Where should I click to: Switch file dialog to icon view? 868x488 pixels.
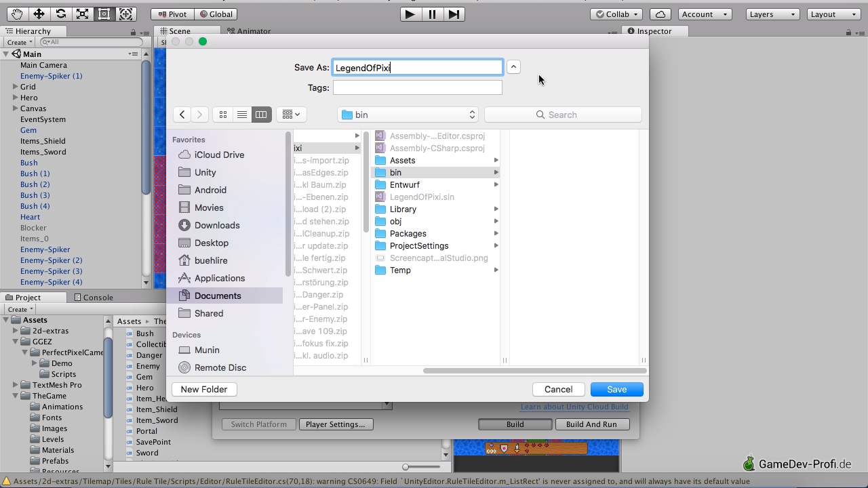[223, 115]
